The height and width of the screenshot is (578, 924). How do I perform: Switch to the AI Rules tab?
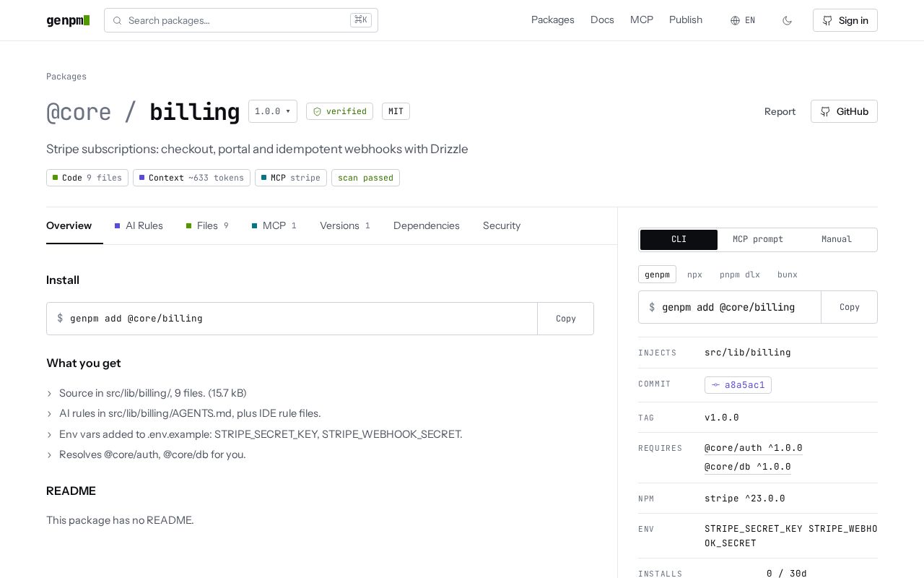(x=139, y=225)
